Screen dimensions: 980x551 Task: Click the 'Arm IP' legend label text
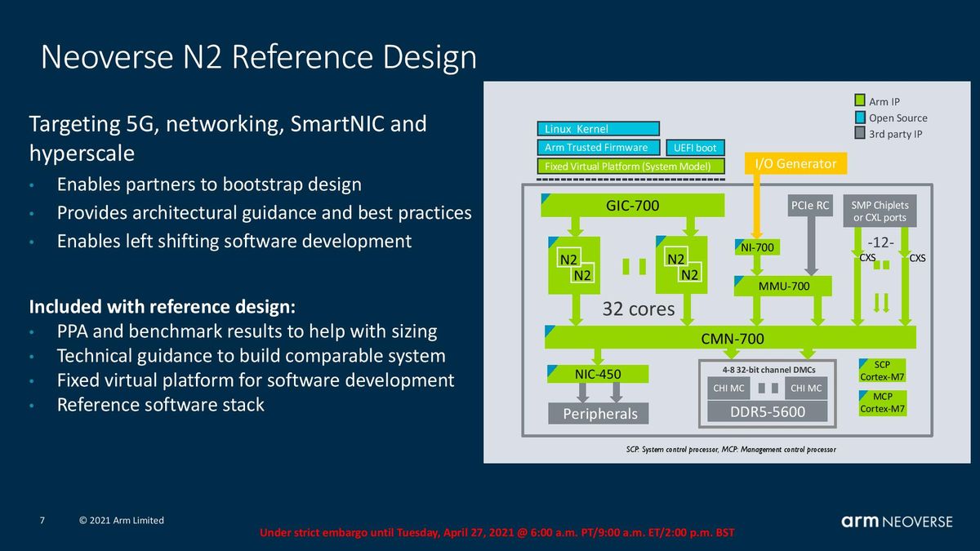884,101
